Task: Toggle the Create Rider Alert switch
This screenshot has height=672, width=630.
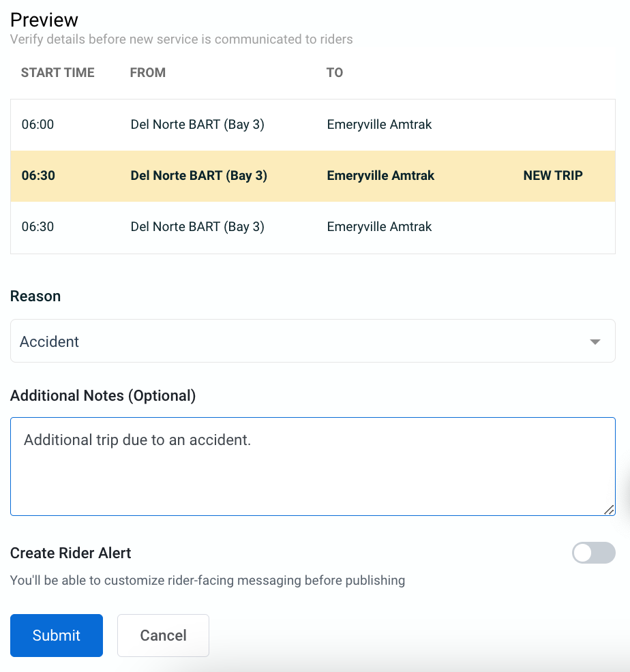Action: tap(594, 553)
